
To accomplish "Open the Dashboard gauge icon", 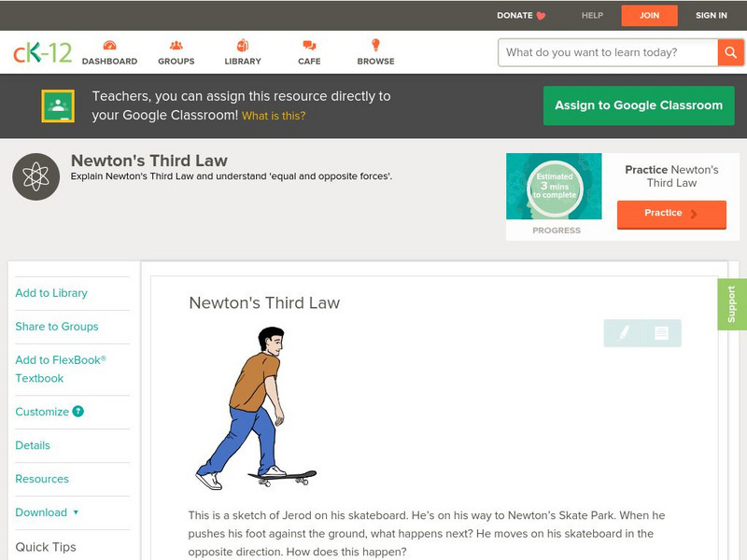I will click(109, 45).
